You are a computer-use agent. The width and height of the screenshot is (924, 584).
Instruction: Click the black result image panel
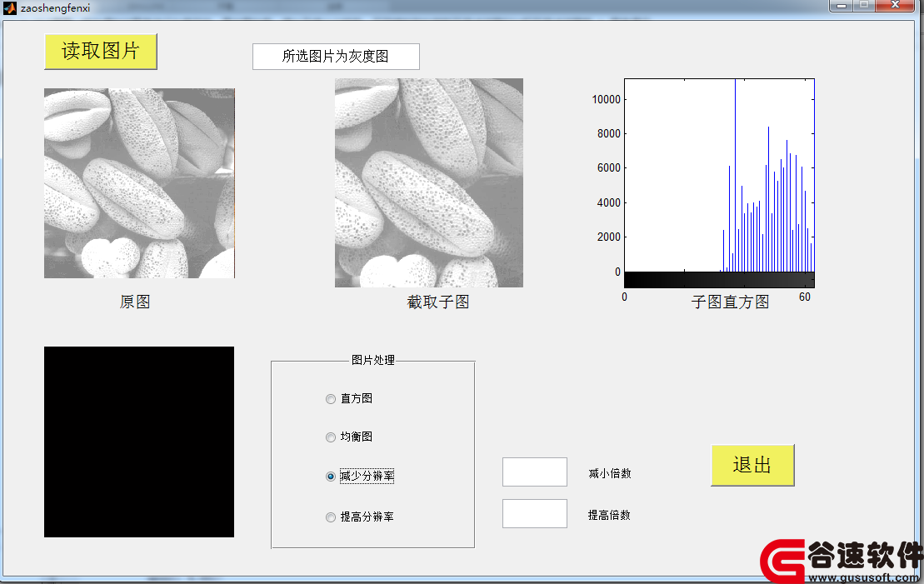pos(139,442)
